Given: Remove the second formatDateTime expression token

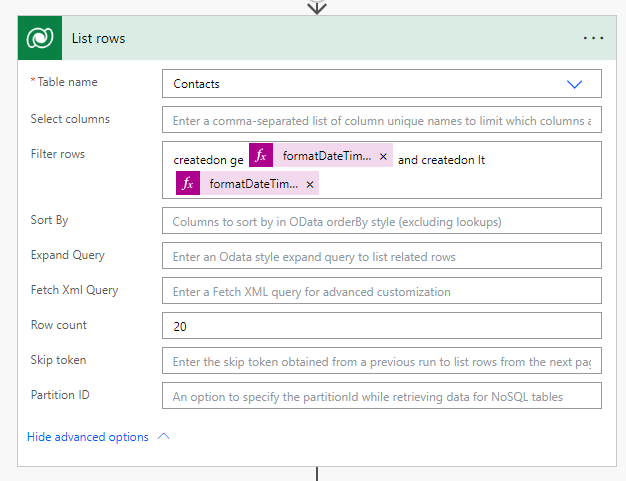Looking at the screenshot, I should click(310, 185).
